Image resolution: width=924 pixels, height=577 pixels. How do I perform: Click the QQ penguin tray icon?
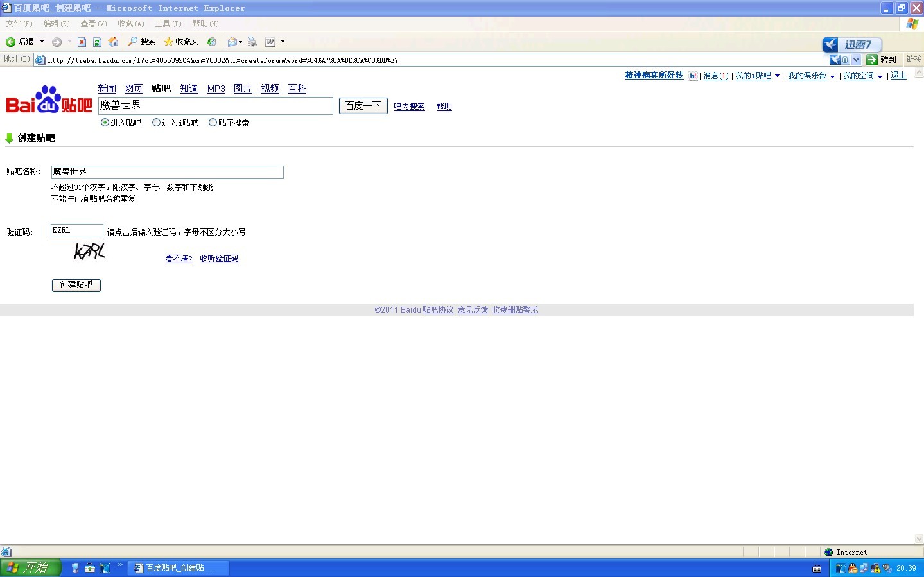[853, 568]
